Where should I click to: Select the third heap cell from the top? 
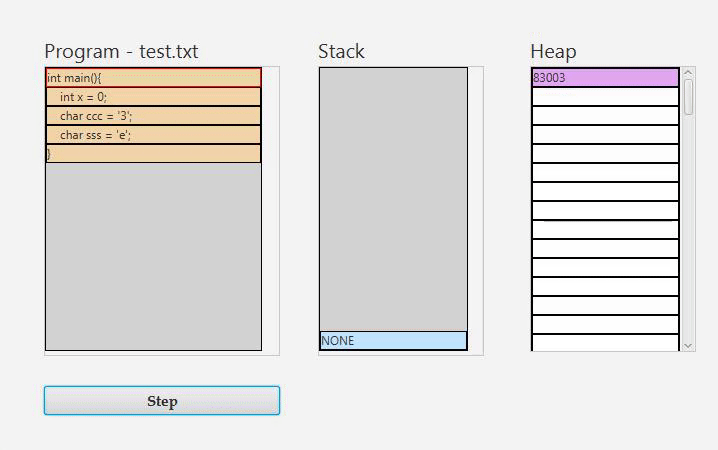click(x=605, y=116)
